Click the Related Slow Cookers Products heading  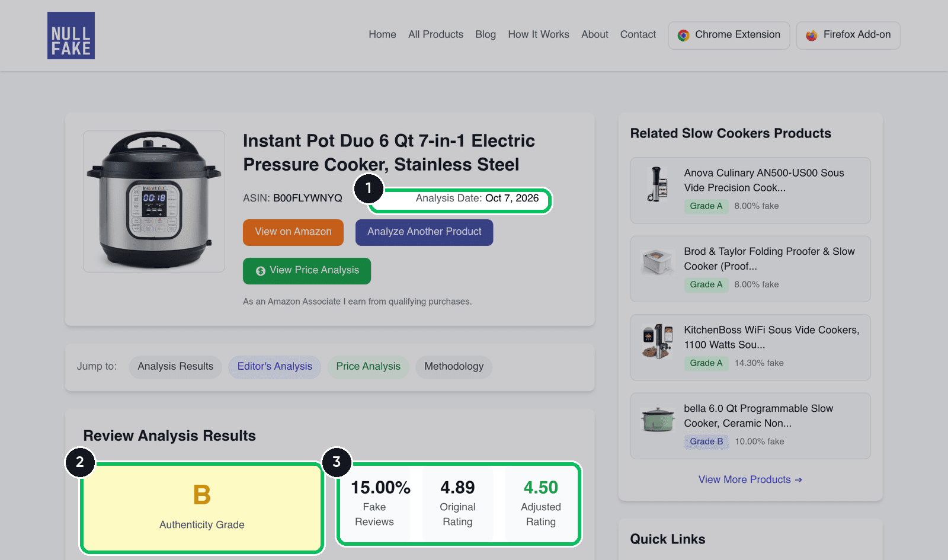731,133
